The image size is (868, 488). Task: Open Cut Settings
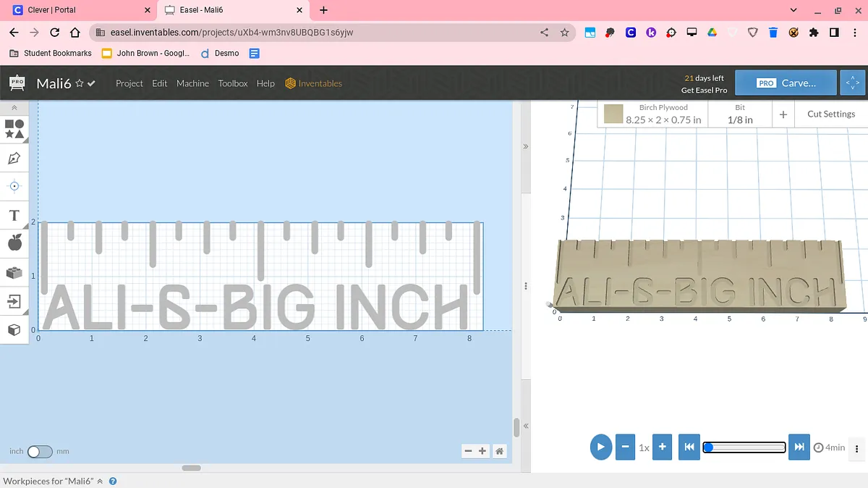[x=830, y=114]
